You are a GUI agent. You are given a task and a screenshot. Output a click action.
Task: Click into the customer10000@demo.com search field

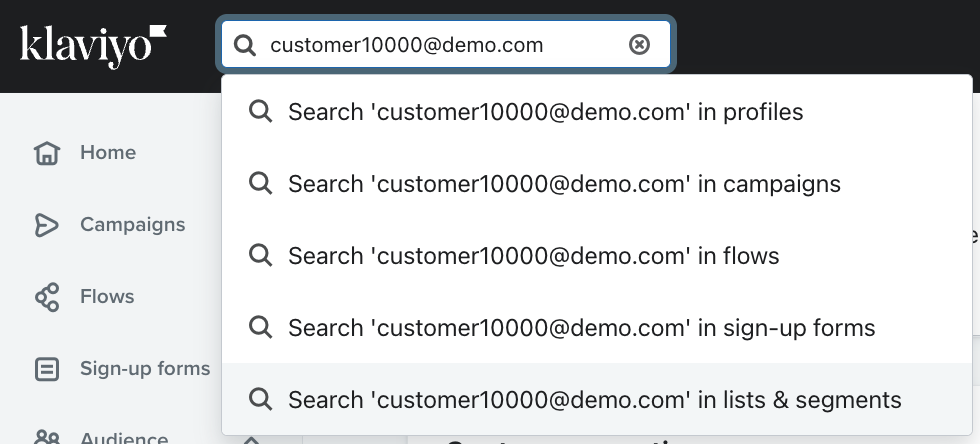click(x=446, y=44)
